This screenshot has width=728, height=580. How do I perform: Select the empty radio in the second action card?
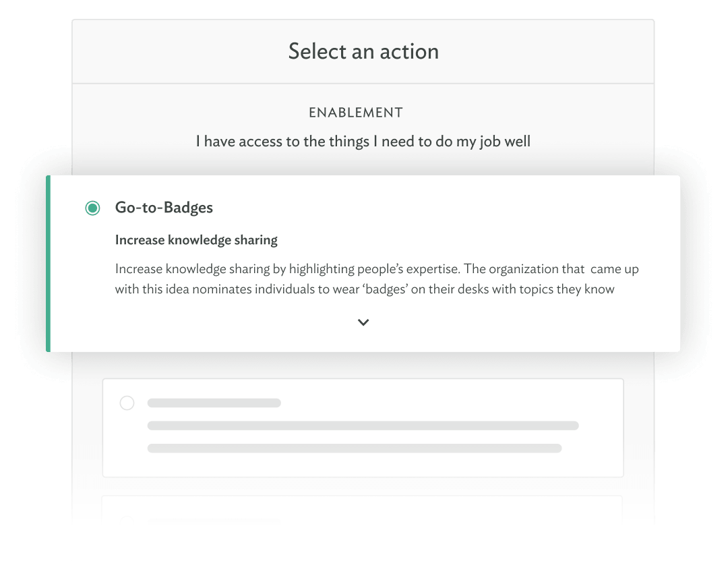click(127, 403)
